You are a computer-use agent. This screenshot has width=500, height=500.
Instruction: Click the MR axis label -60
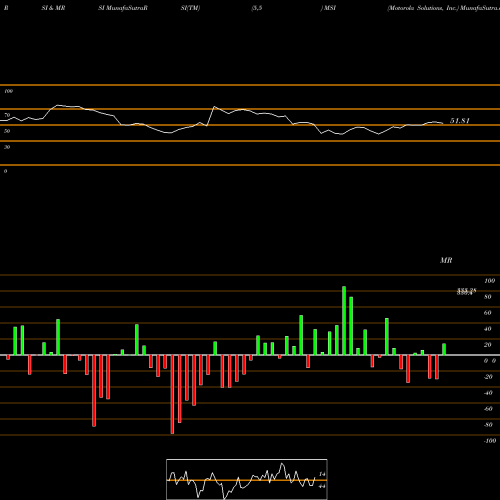pos(488,409)
